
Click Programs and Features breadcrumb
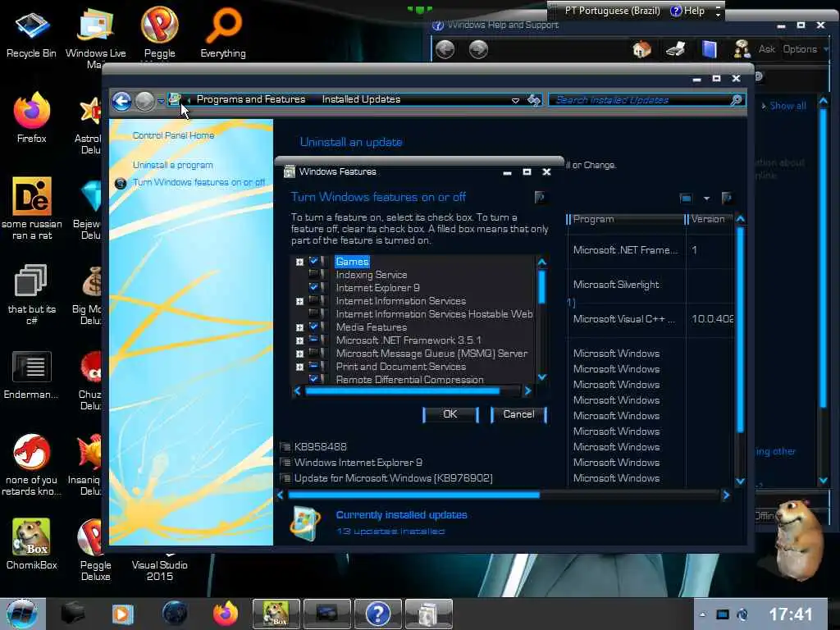click(x=251, y=99)
